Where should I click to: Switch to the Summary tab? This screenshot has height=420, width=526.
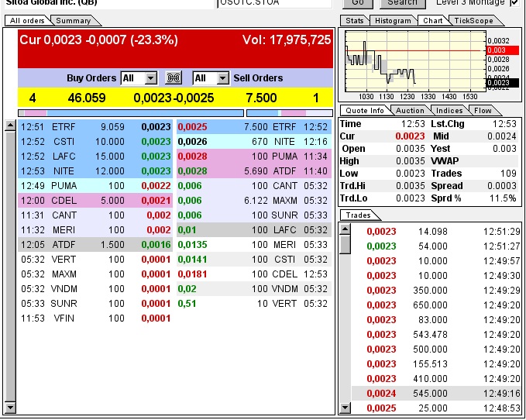point(74,20)
